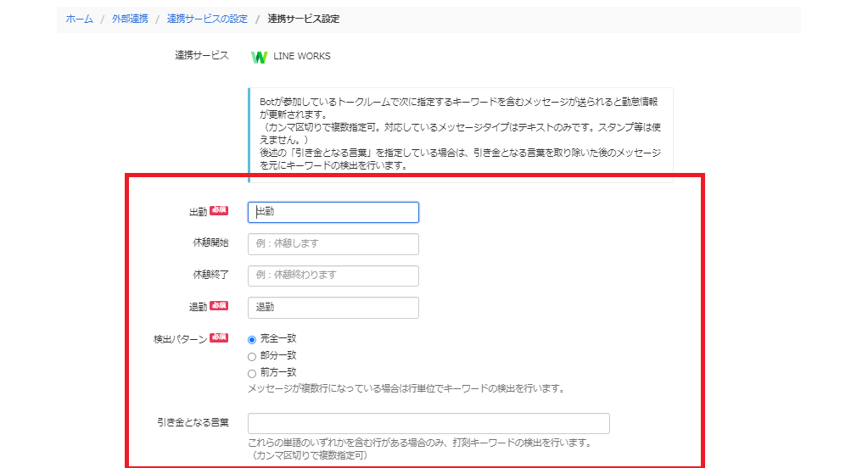Open the 外部連携 breadcrumb link
Image resolution: width=868 pixels, height=468 pixels.
[x=130, y=19]
